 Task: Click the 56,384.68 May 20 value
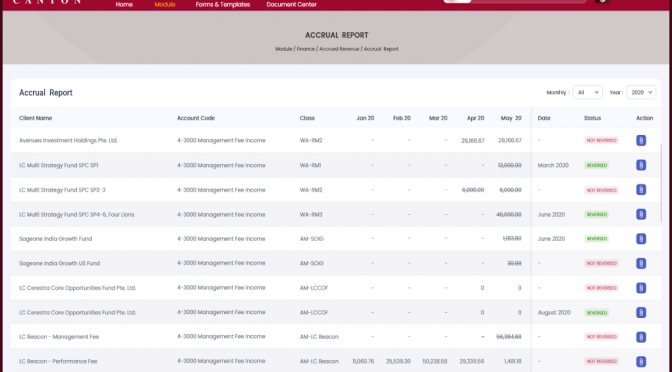coord(509,337)
